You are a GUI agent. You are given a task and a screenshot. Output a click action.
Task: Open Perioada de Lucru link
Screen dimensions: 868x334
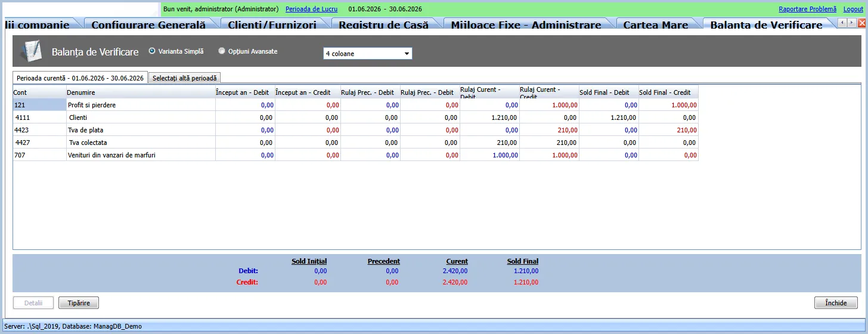point(311,9)
